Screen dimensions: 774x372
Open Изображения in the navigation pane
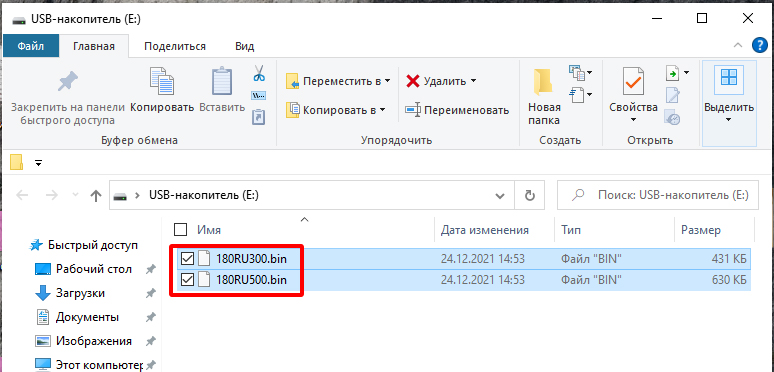93,341
